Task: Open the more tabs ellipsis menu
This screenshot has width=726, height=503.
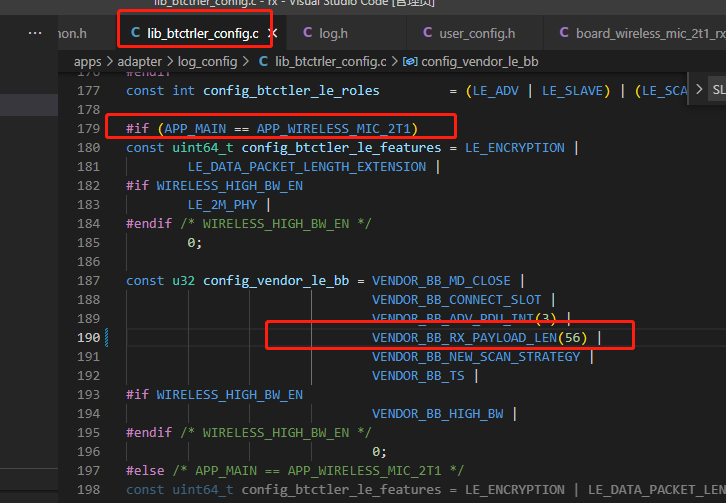Action: 35,33
